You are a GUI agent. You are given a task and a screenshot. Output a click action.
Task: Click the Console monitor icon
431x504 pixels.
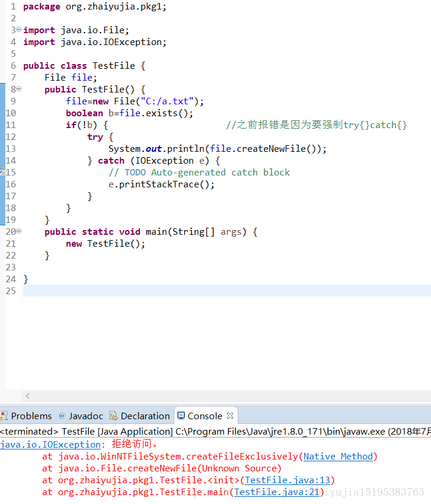(x=181, y=416)
